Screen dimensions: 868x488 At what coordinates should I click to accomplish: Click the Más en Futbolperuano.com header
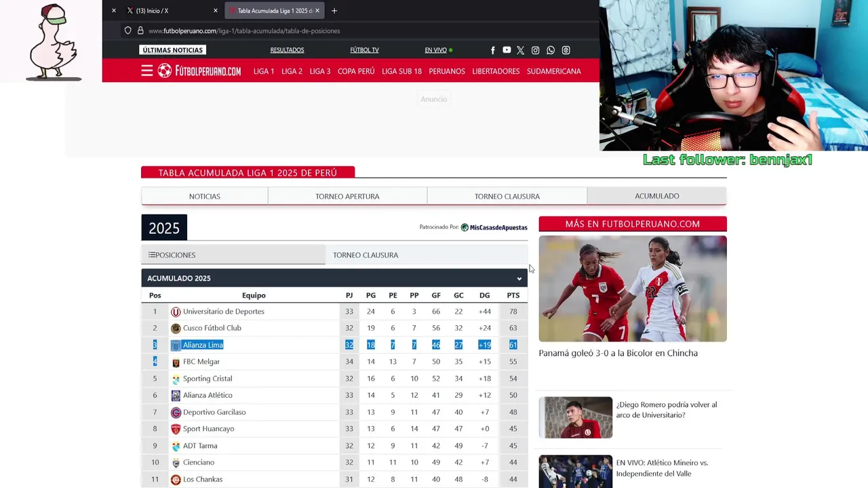tap(633, 224)
